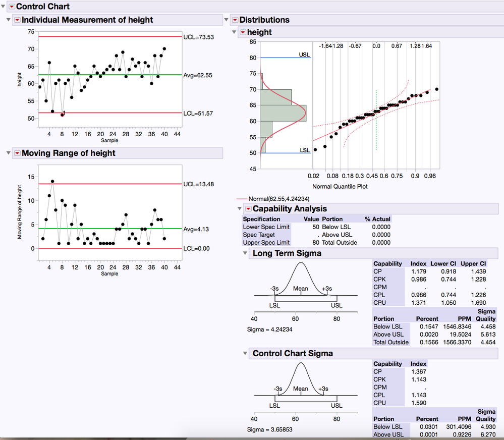
Task: Click Control Chart Sigma CP index 1.367
Action: [x=419, y=372]
